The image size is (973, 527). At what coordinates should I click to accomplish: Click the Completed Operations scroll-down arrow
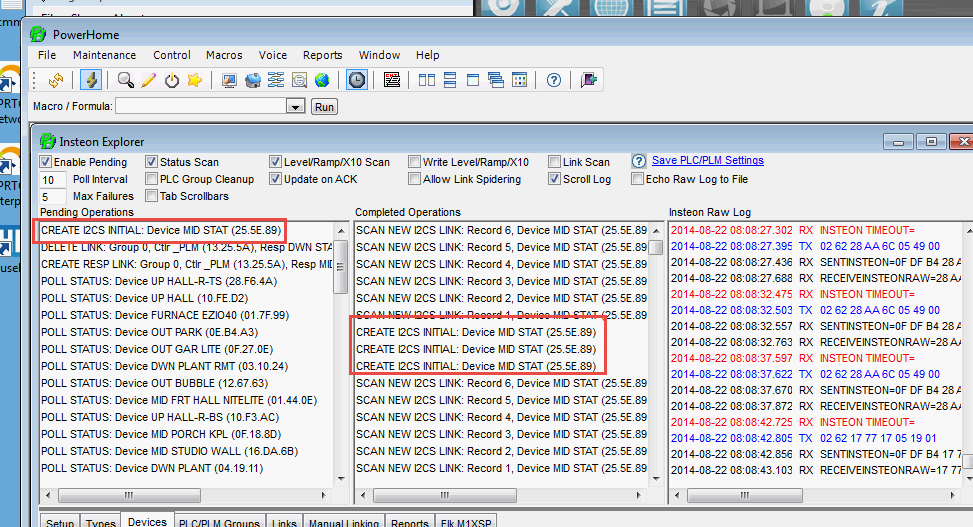657,479
